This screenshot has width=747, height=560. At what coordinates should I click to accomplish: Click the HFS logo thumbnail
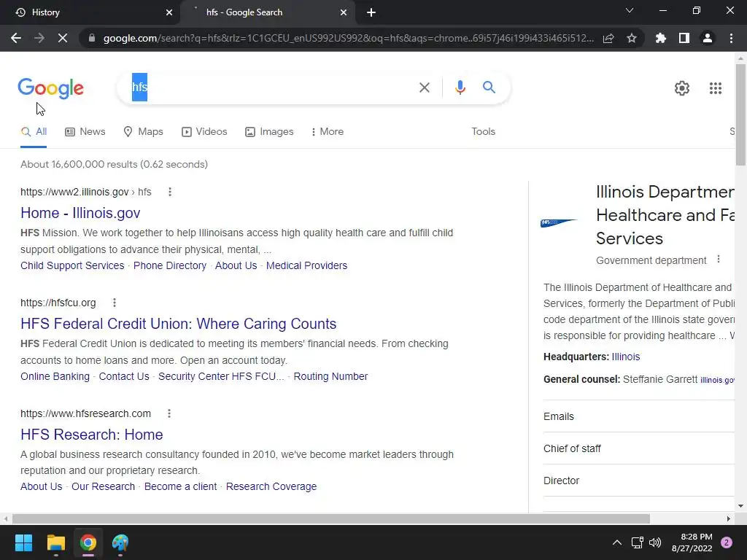click(x=560, y=222)
